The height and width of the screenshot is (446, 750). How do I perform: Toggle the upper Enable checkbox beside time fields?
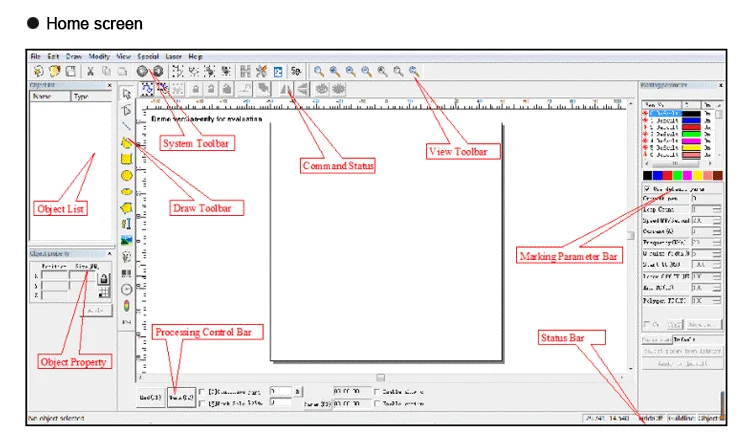(x=377, y=392)
